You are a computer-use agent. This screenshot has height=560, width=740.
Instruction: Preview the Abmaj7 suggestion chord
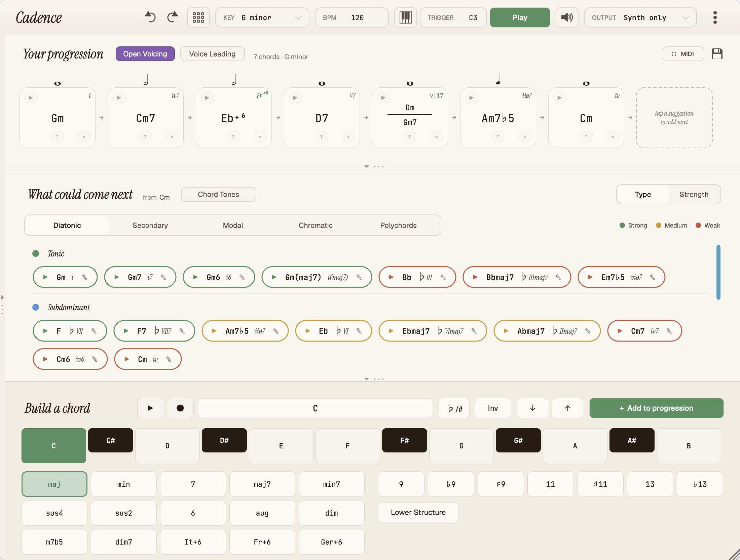(507, 331)
